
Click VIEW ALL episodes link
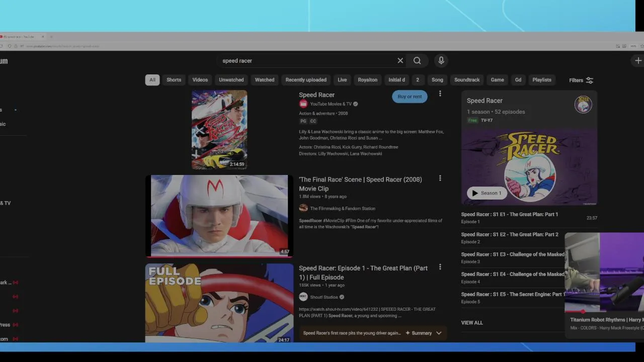pyautogui.click(x=472, y=323)
